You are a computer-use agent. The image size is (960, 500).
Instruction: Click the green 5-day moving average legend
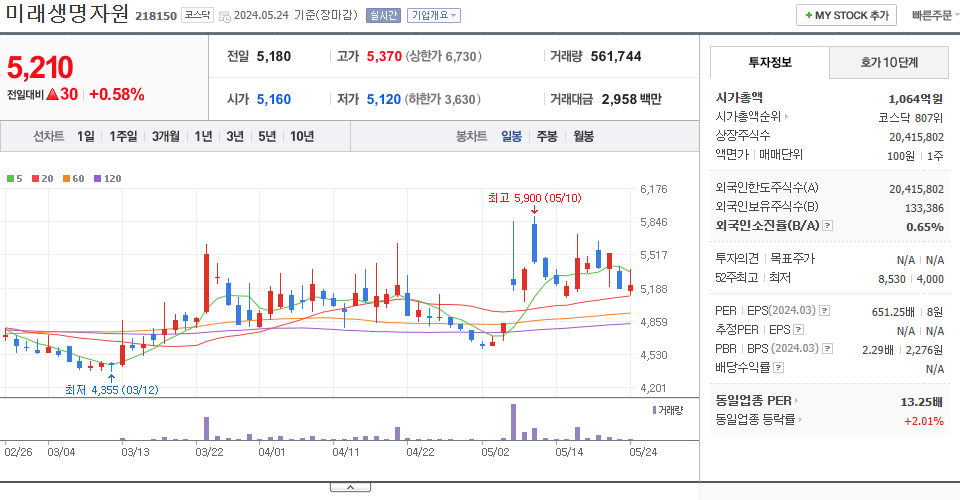pyautogui.click(x=15, y=179)
